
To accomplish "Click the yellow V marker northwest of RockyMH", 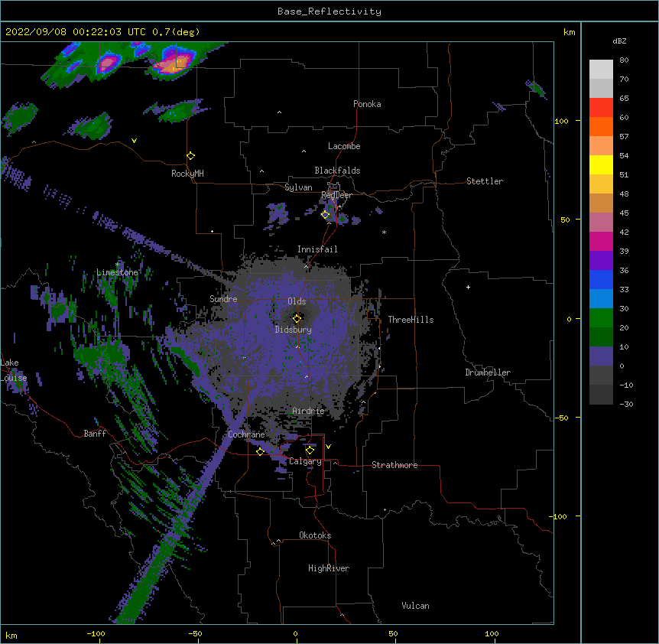I will pyautogui.click(x=134, y=141).
